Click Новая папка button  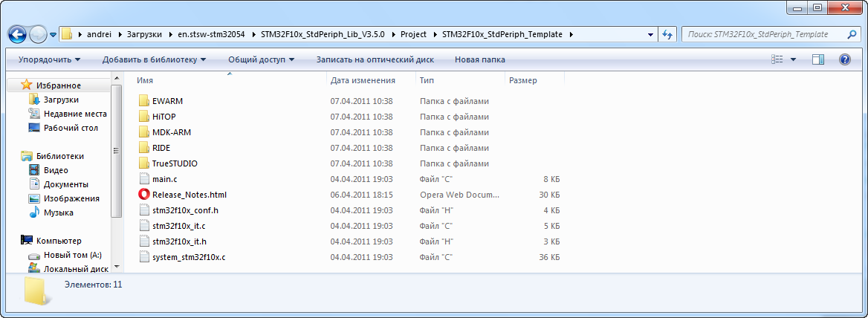pos(480,59)
